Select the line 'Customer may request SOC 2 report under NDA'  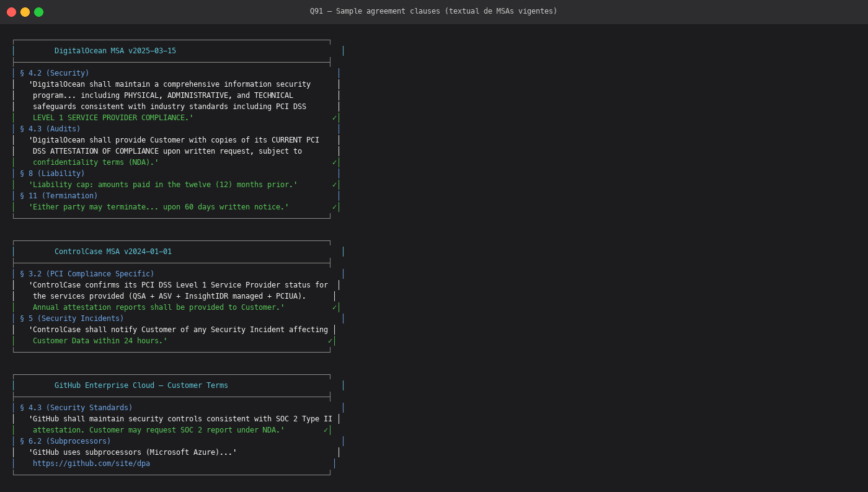159,430
